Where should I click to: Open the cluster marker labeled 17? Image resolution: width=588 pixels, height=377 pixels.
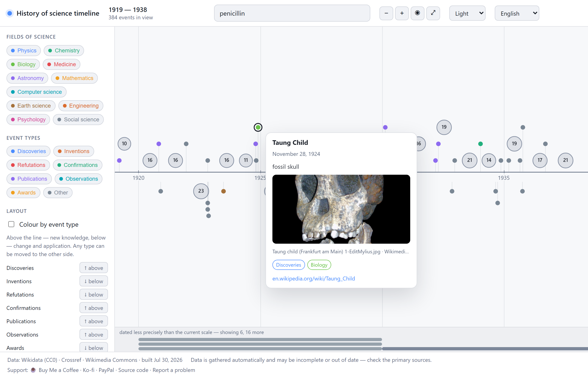(x=540, y=160)
